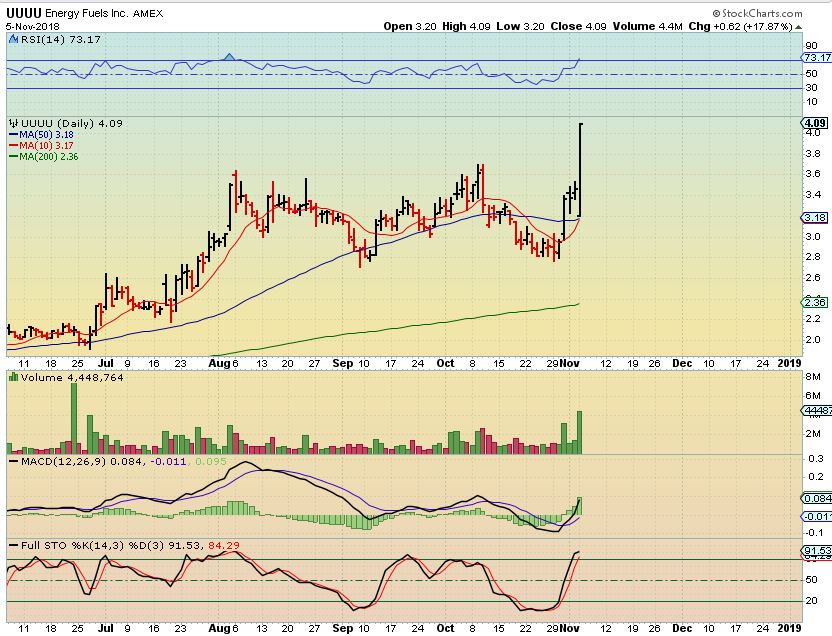Click the 3.18 moving average tag on the axis
The image size is (832, 636).
point(814,217)
